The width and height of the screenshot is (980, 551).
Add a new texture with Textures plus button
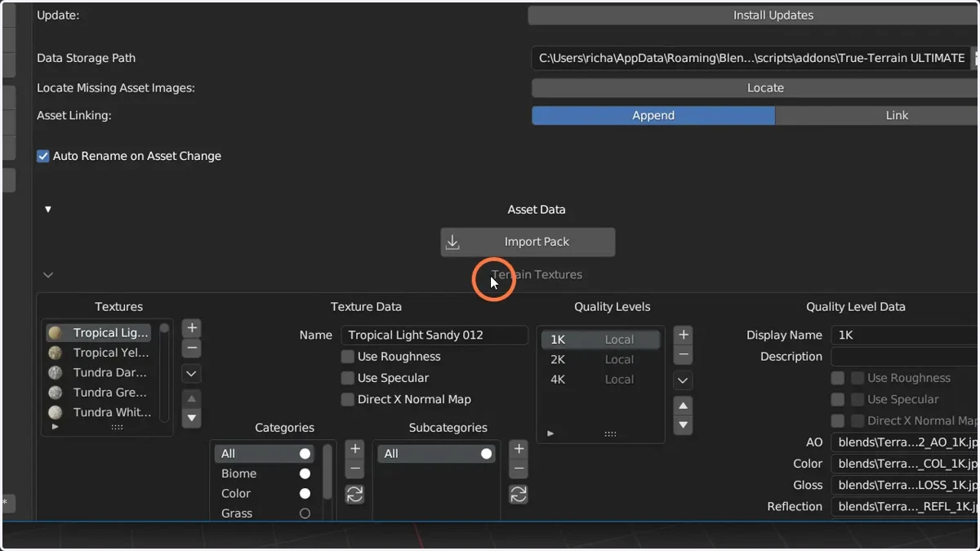click(192, 328)
